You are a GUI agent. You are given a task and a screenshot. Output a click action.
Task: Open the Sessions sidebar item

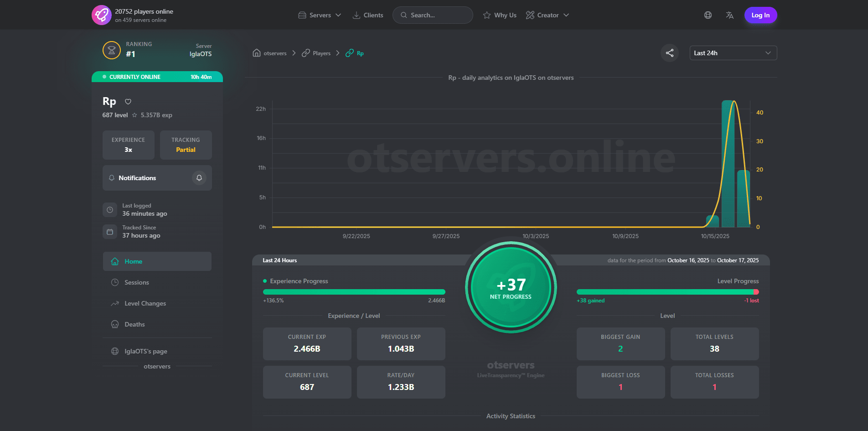(157, 282)
